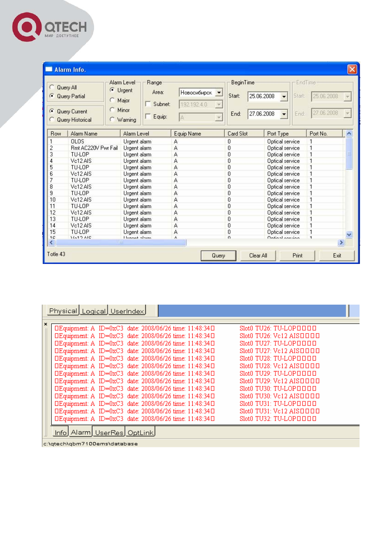Select Urgent alarm level
392x555 pixels.
tap(112, 90)
